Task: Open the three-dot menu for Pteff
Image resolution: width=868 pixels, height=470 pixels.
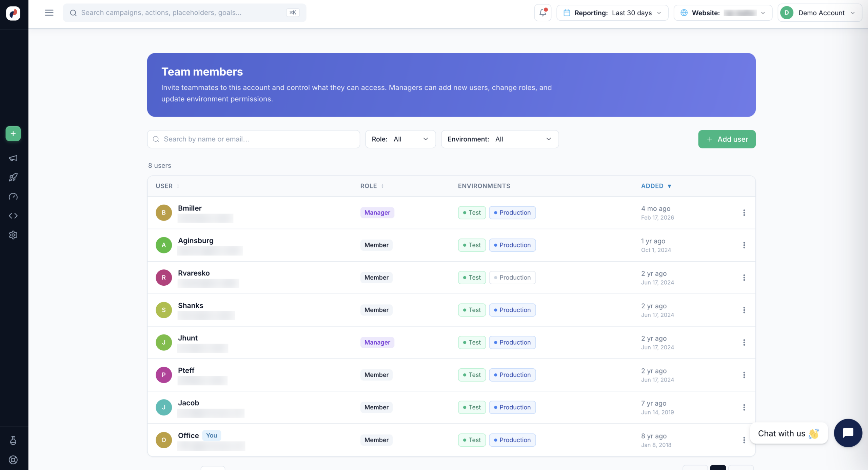Action: pos(744,375)
